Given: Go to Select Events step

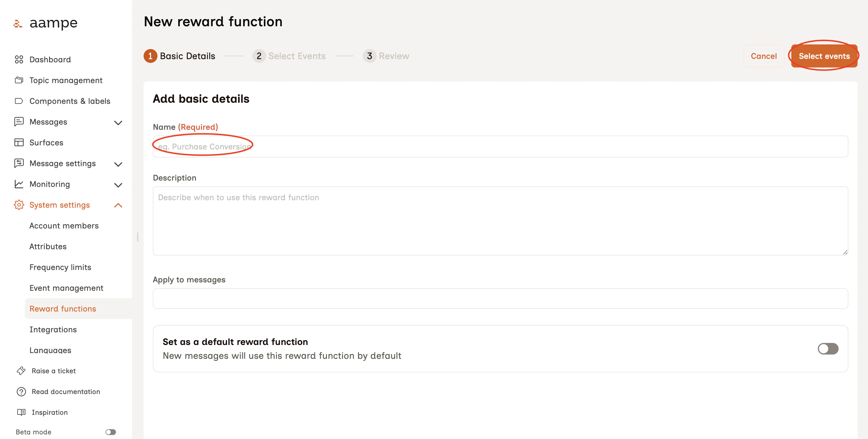Looking at the screenshot, I should click(289, 56).
